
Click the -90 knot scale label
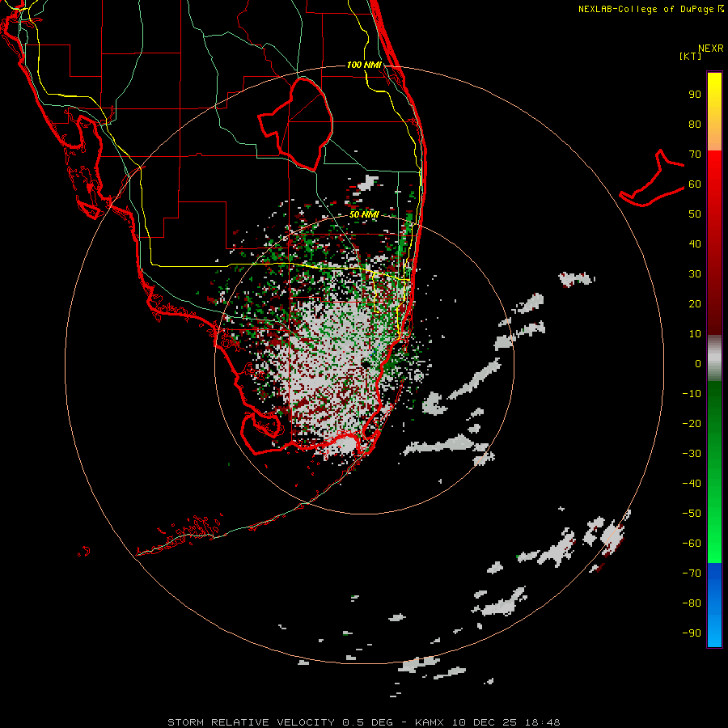coord(692,633)
